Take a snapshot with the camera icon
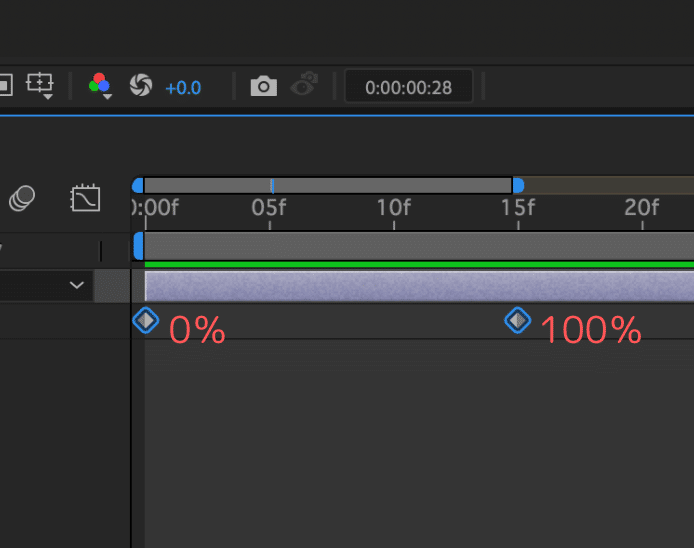 tap(263, 87)
